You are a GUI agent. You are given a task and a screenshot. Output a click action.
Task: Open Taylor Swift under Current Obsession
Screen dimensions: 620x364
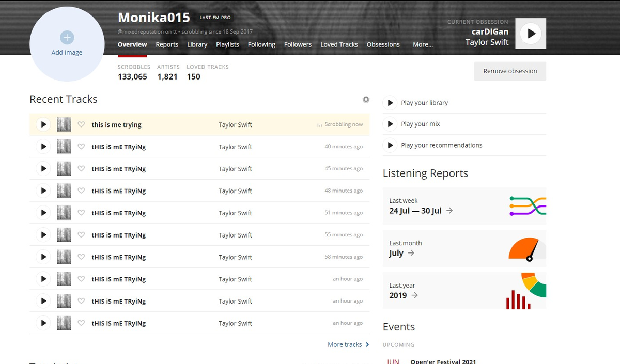point(487,42)
